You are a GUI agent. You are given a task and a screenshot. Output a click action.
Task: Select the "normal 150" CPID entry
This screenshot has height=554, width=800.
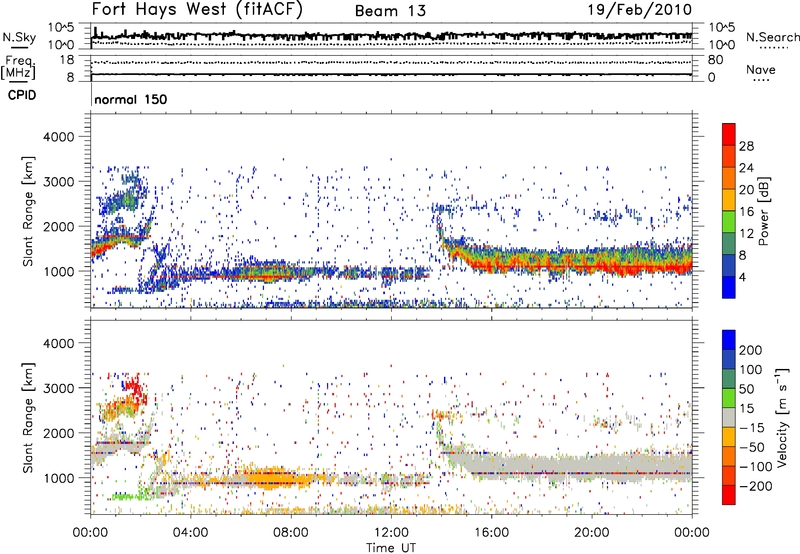131,99
